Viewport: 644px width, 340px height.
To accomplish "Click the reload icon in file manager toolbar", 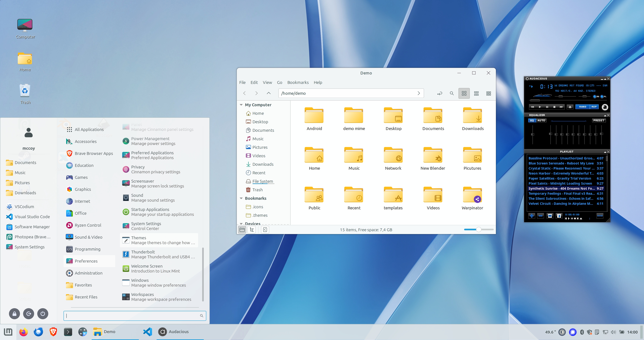I will (x=439, y=93).
